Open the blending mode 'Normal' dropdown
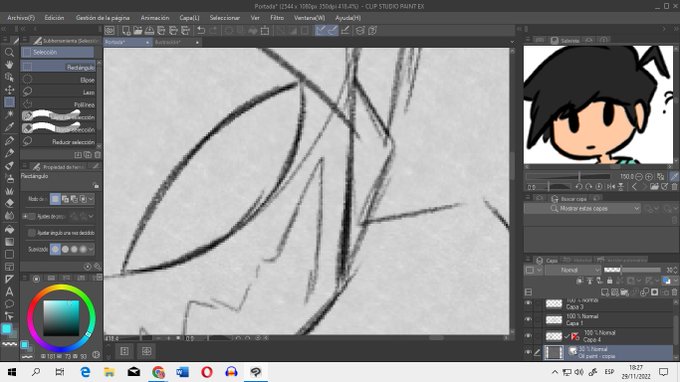The image size is (680, 382). click(572, 270)
